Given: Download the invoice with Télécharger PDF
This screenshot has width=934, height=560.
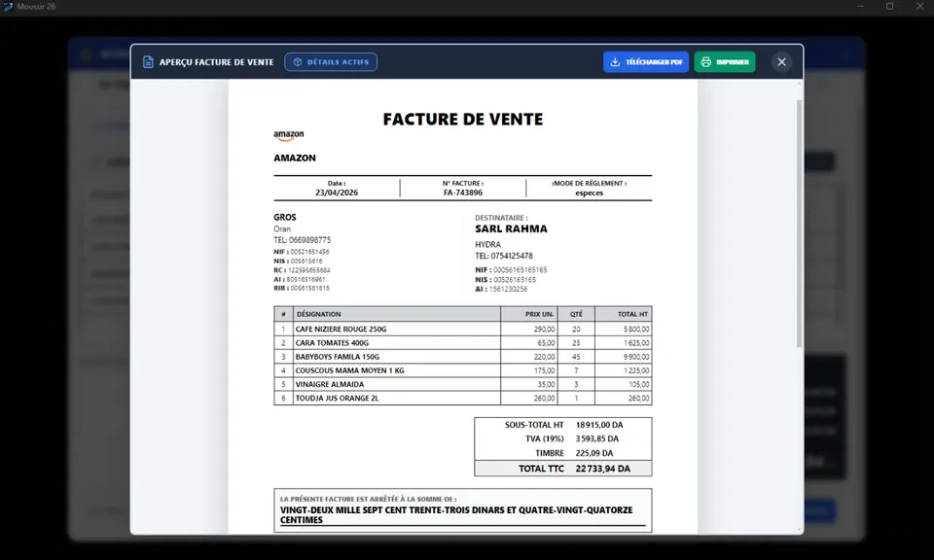Looking at the screenshot, I should tap(646, 62).
